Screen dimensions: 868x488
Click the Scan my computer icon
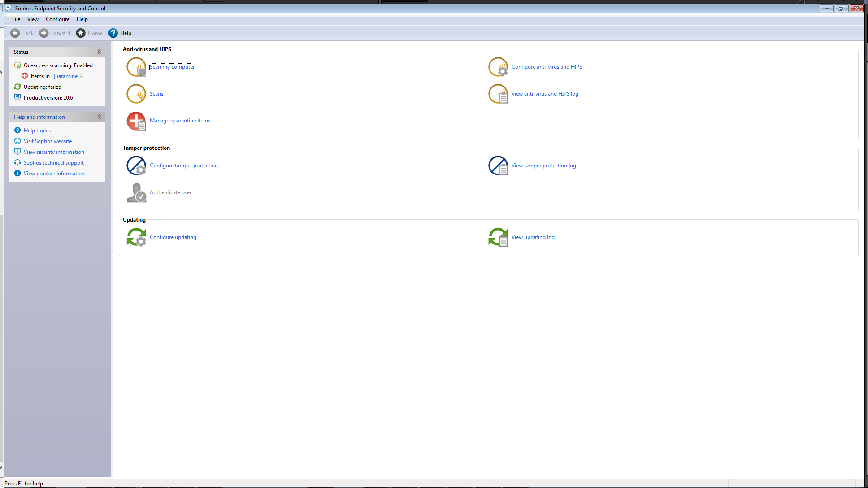pos(136,67)
